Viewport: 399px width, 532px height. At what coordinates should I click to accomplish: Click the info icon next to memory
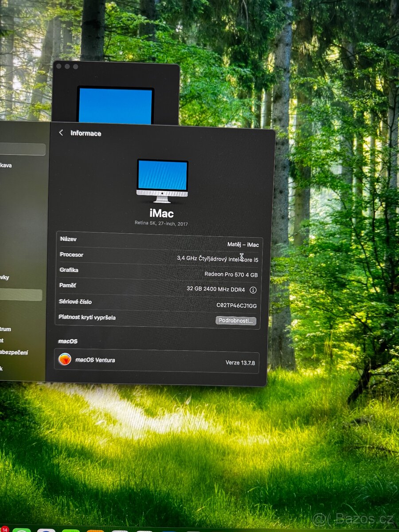pos(253,290)
